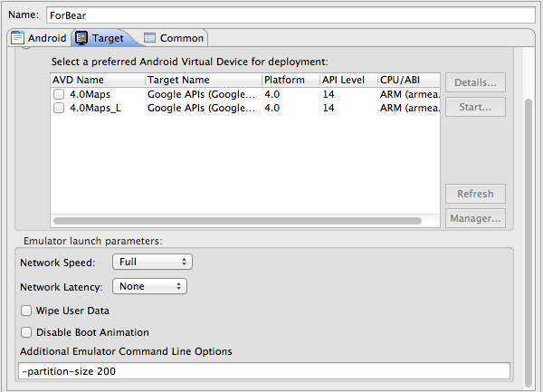The width and height of the screenshot is (543, 392).
Task: Click the Name field containing ForBear
Action: click(291, 15)
